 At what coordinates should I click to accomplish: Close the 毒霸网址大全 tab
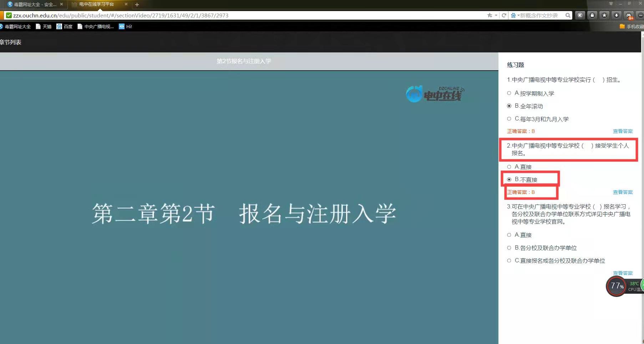(x=61, y=4)
